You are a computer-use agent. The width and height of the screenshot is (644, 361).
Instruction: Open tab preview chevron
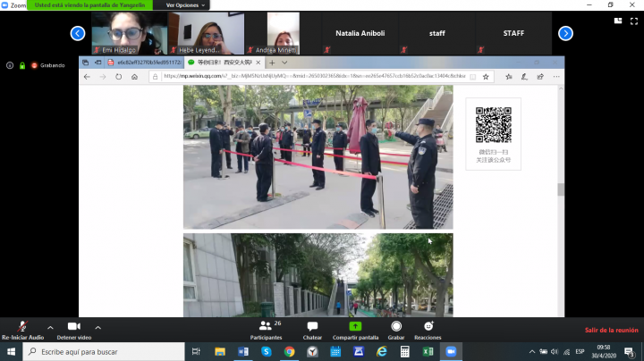point(284,63)
